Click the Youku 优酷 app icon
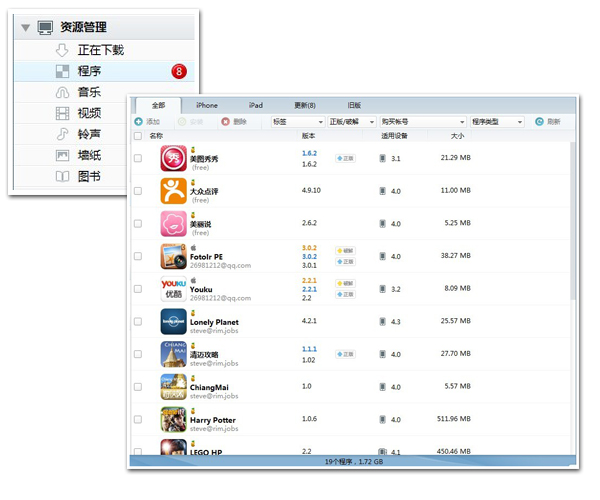This screenshot has height=500, width=600. click(174, 289)
